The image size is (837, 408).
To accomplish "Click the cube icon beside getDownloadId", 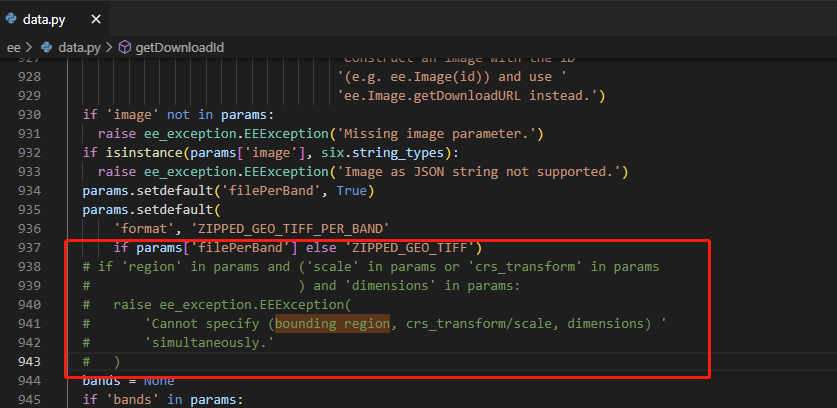I will pyautogui.click(x=124, y=48).
